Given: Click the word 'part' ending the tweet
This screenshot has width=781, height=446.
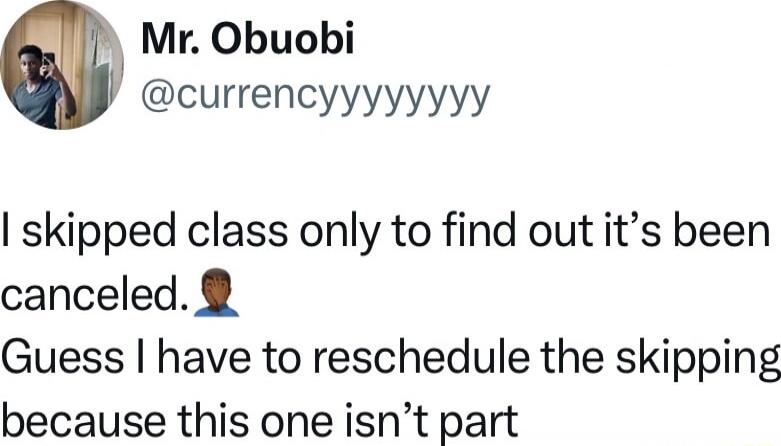Looking at the screenshot, I should point(480,423).
